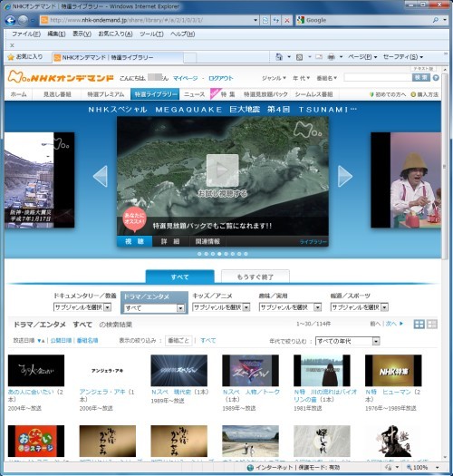Select the first carousel pagination dot

(199, 254)
